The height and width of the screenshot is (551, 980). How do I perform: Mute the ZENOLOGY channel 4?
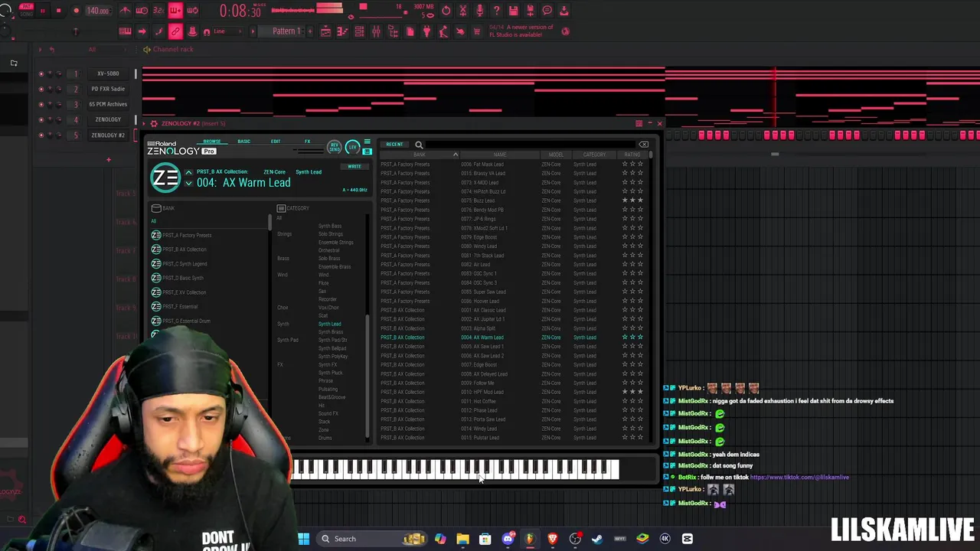coord(41,119)
